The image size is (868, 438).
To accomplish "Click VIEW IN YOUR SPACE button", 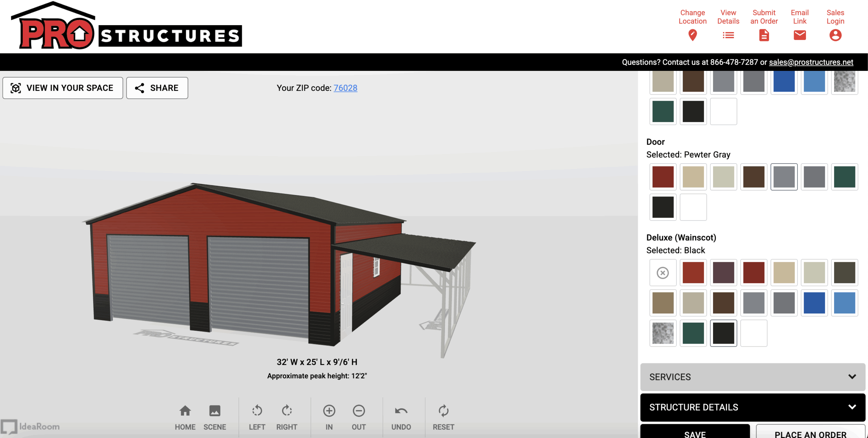I will coord(63,88).
